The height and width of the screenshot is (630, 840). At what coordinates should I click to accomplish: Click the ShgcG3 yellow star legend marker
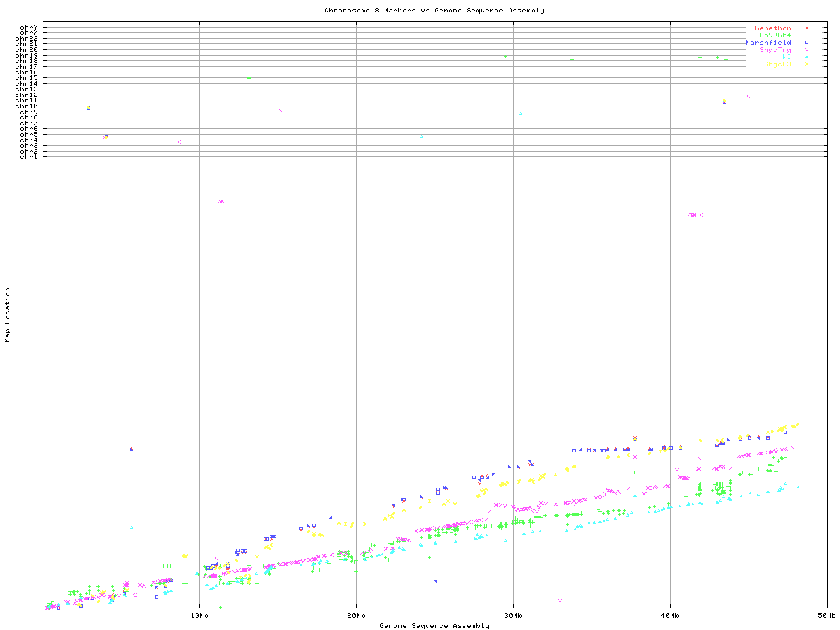807,64
